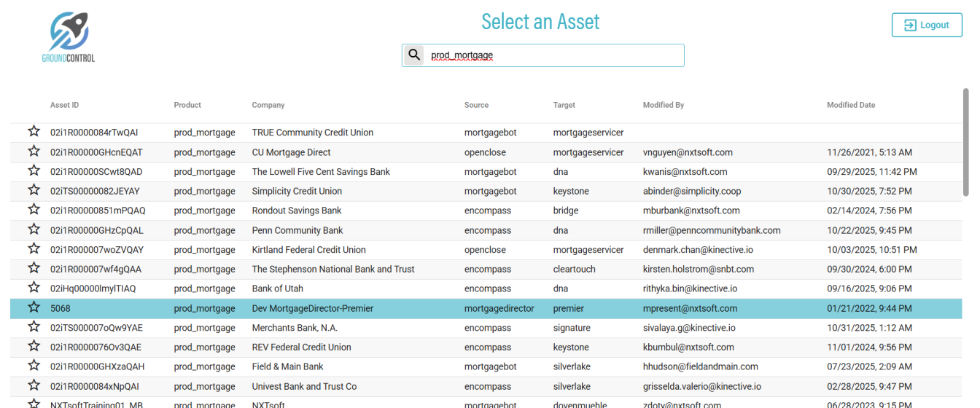980x408 pixels.
Task: Click date 01/21/2022, 9:44 PM
Action: tap(869, 308)
